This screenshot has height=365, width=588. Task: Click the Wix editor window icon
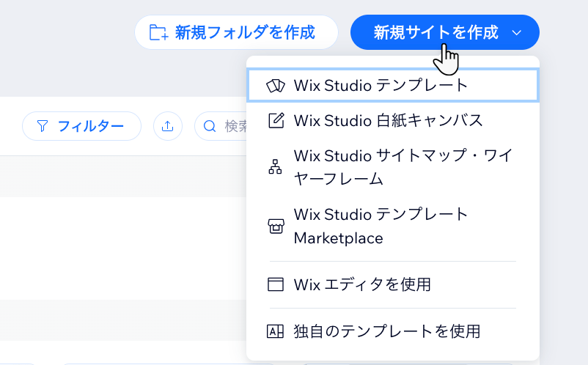[276, 284]
